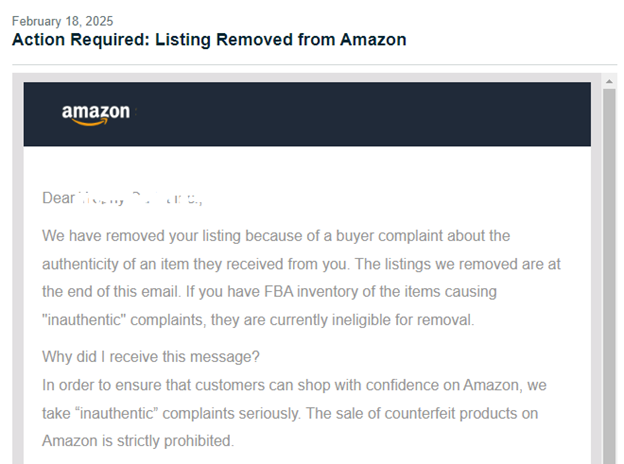Click the 'Dear' greeting line
Screen dimensions: 624x464
pyautogui.click(x=122, y=198)
